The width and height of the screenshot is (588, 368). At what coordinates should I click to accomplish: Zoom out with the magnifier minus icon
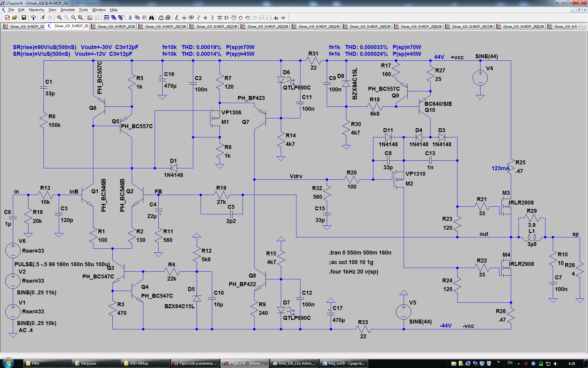click(73, 18)
